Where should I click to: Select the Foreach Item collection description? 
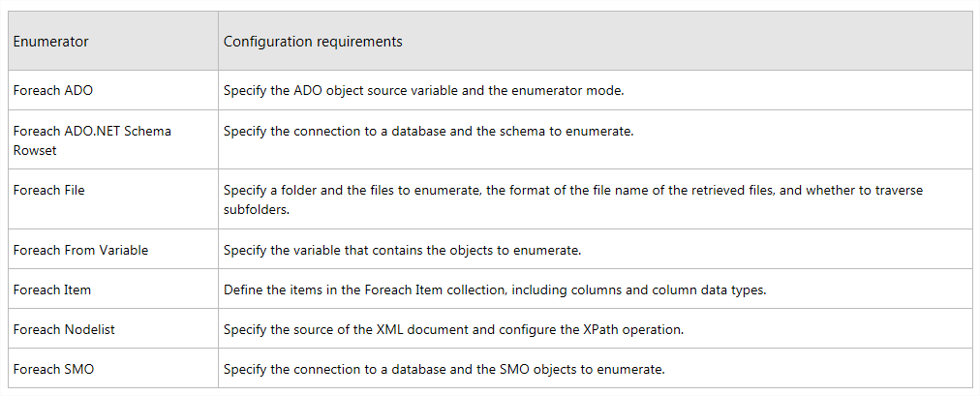495,289
